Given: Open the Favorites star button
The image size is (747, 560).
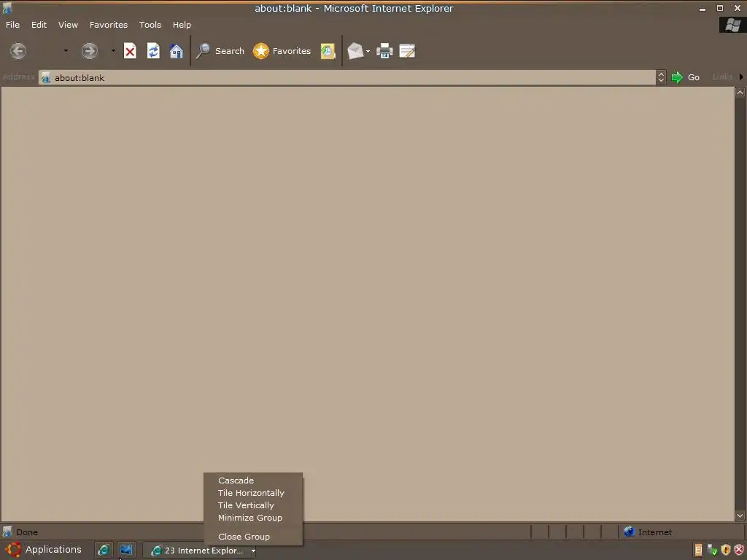Looking at the screenshot, I should click(x=282, y=51).
